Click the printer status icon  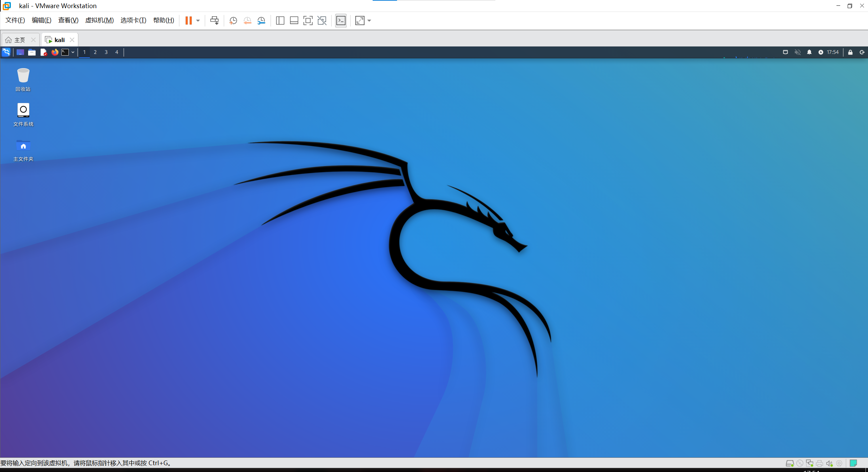pyautogui.click(x=820, y=463)
